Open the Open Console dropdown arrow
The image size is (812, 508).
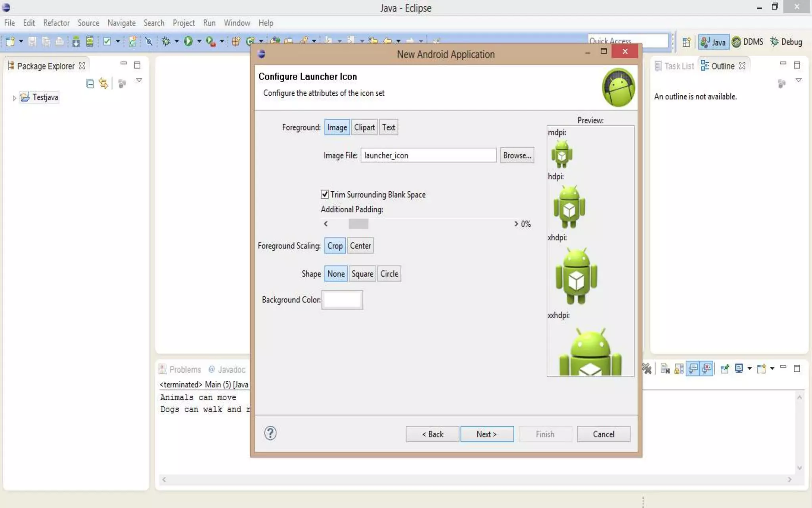(772, 369)
